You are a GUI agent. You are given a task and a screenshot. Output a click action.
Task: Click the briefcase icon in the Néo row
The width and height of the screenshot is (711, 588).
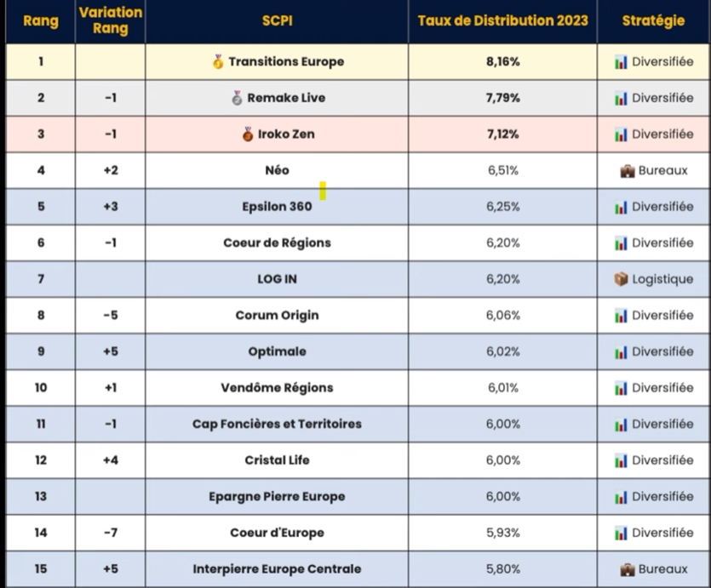tap(628, 170)
